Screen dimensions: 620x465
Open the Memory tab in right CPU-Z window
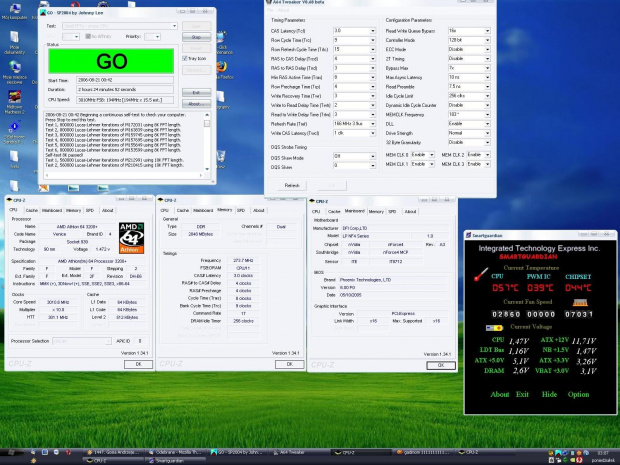pos(376,212)
